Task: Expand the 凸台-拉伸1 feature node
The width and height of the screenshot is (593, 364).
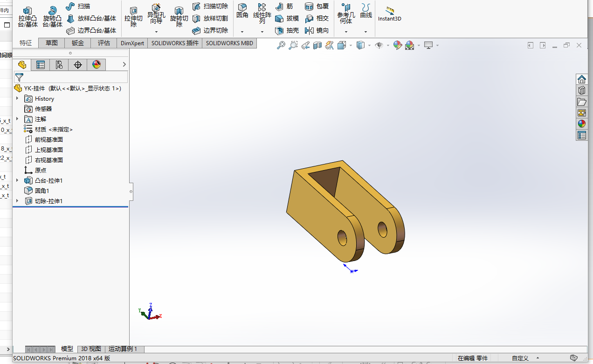Action: click(17, 180)
